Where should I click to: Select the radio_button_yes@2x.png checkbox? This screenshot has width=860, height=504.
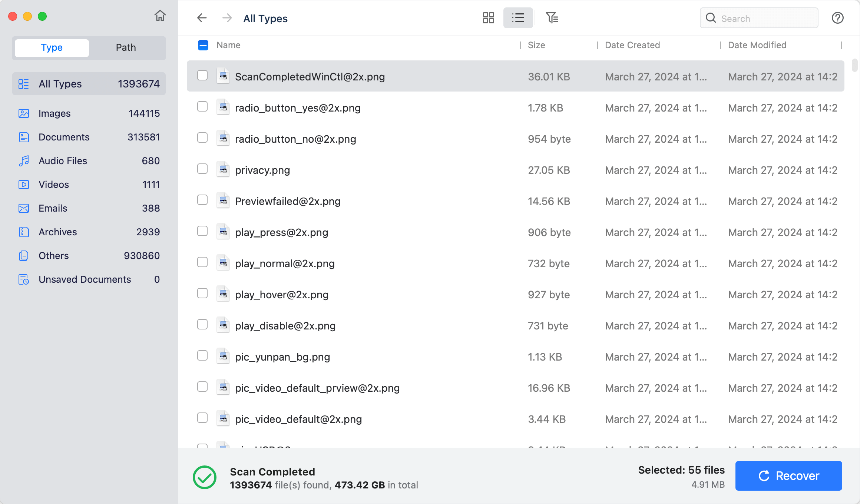pyautogui.click(x=202, y=107)
